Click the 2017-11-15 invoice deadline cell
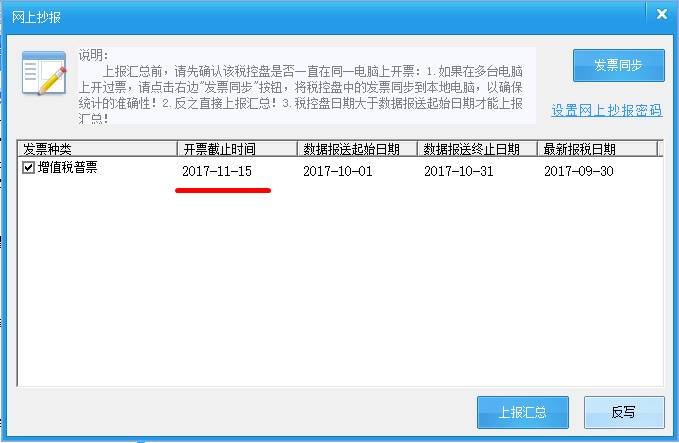The height and width of the screenshot is (443, 679). [x=217, y=171]
